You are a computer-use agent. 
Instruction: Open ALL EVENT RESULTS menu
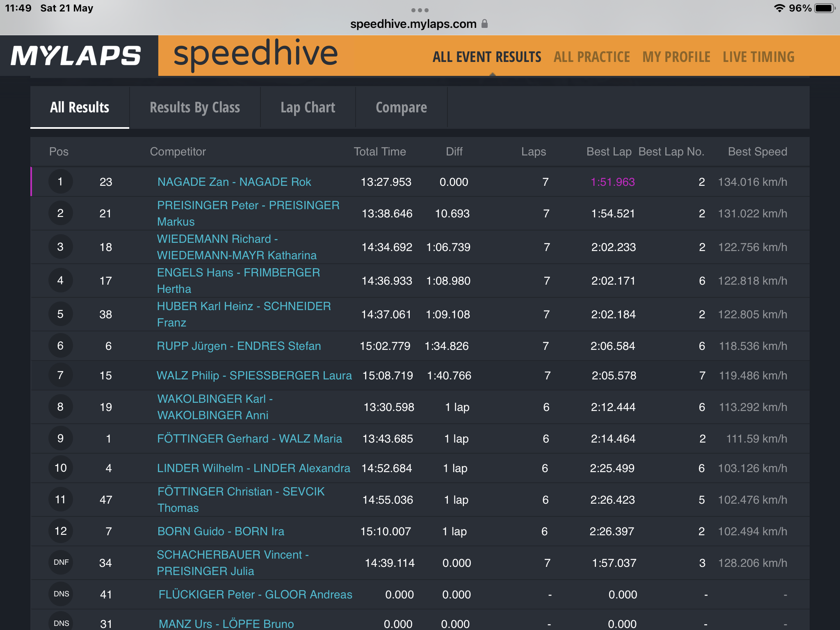click(x=487, y=57)
